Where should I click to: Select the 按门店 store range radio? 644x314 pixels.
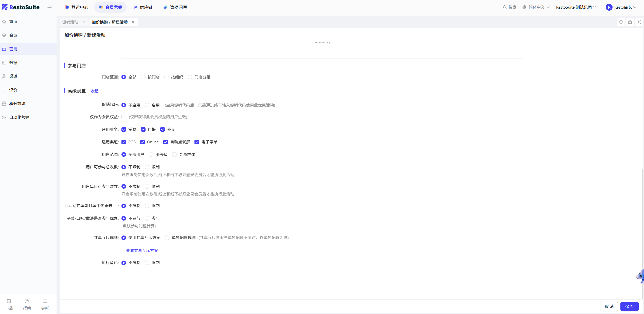coord(143,77)
